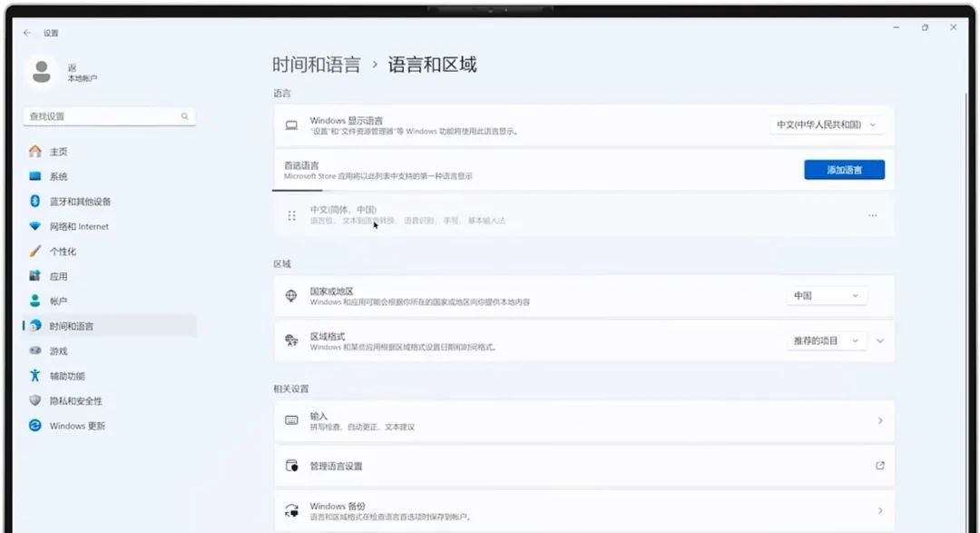Click the 添加语言 button
980x533 pixels.
click(x=845, y=170)
